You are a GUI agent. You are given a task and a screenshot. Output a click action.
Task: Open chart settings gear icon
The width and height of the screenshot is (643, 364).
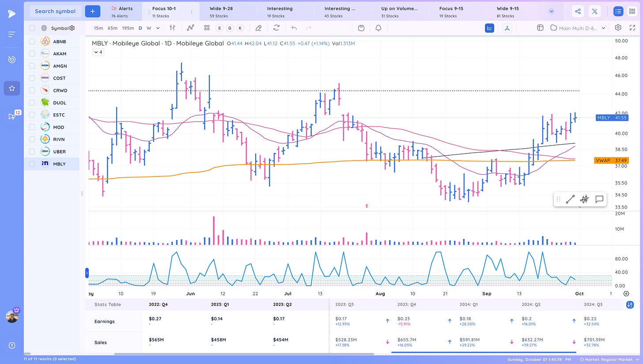point(618,28)
